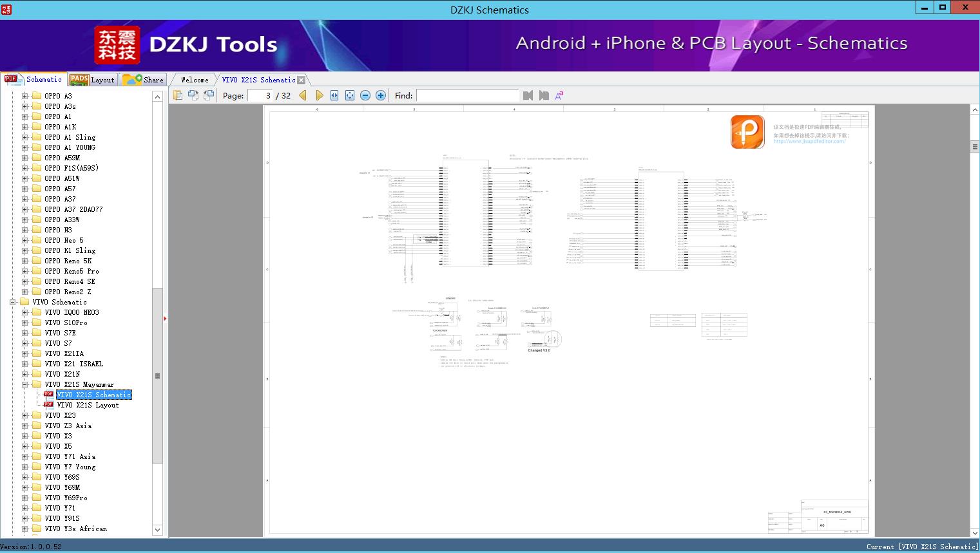Zoom out with the minus icon
This screenshot has height=553, width=980.
tap(365, 95)
